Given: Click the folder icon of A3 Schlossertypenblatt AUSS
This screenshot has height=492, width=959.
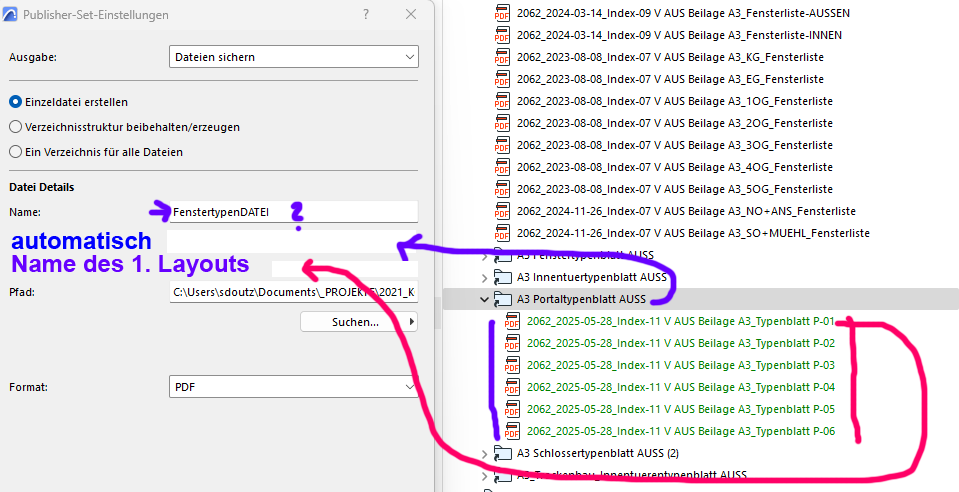Looking at the screenshot, I should [x=502, y=454].
